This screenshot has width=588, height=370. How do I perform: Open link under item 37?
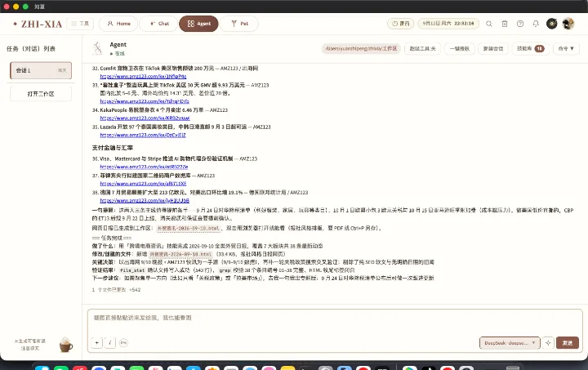coord(143,184)
